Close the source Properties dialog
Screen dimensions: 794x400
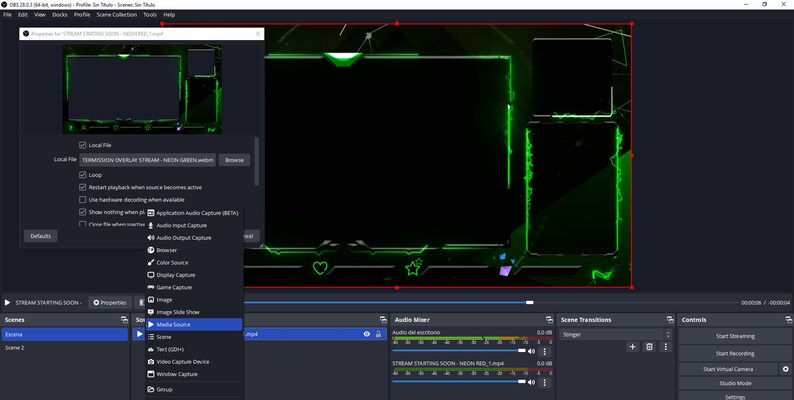(258, 33)
